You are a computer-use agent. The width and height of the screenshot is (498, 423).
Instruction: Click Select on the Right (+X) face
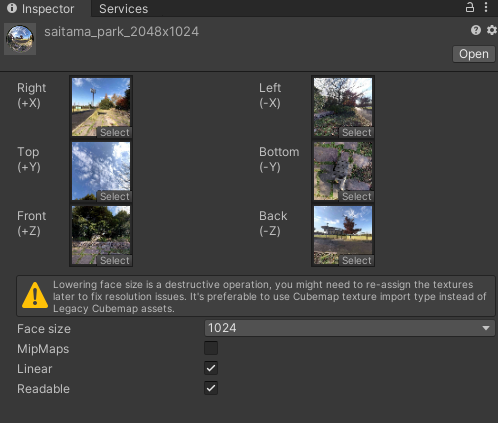coord(115,132)
